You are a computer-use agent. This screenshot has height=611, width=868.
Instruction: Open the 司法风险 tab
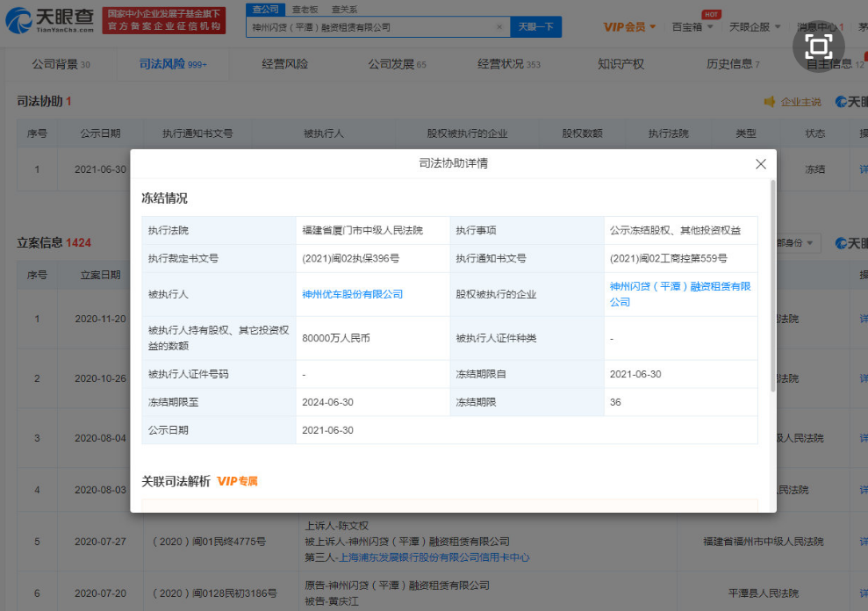pos(173,64)
